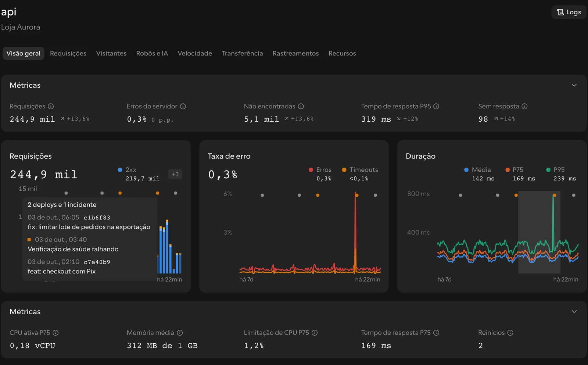This screenshot has height=365, width=588.
Task: Click the 5,1 mil not-found value
Action: coord(261,119)
